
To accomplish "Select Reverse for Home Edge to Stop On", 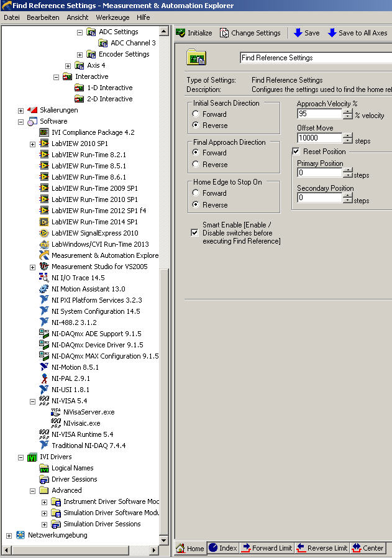I will coord(196,204).
